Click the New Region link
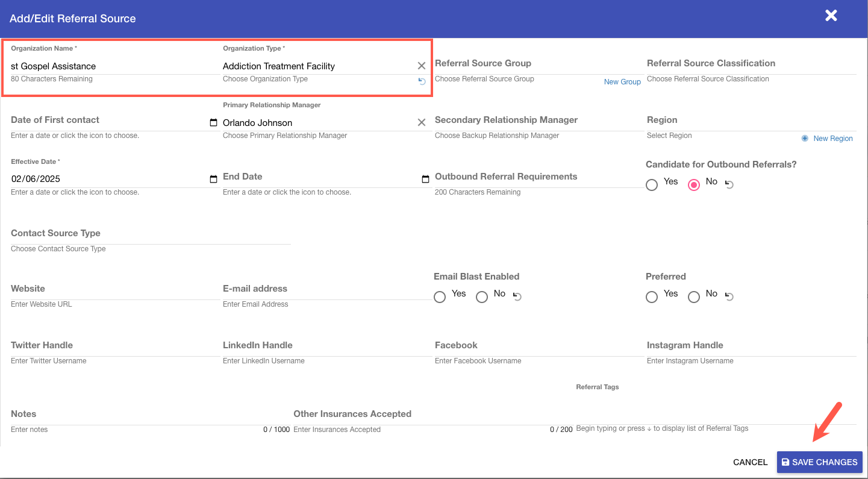868x479 pixels. pos(832,139)
